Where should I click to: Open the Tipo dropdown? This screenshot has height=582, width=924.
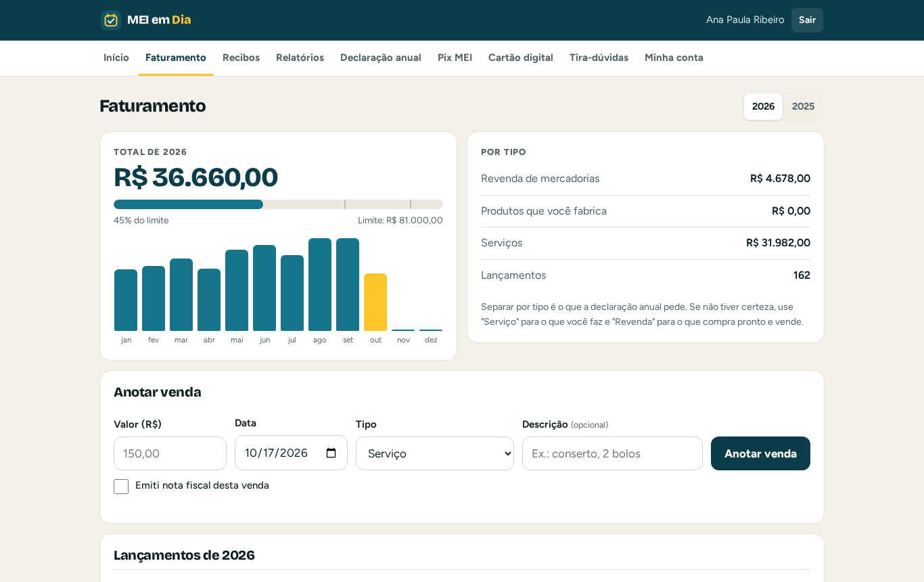[435, 453]
